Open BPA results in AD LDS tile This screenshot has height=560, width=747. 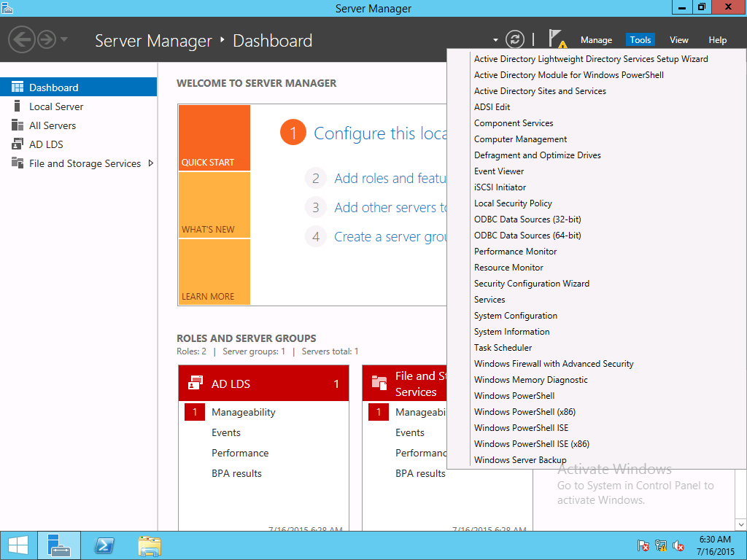pos(237,473)
